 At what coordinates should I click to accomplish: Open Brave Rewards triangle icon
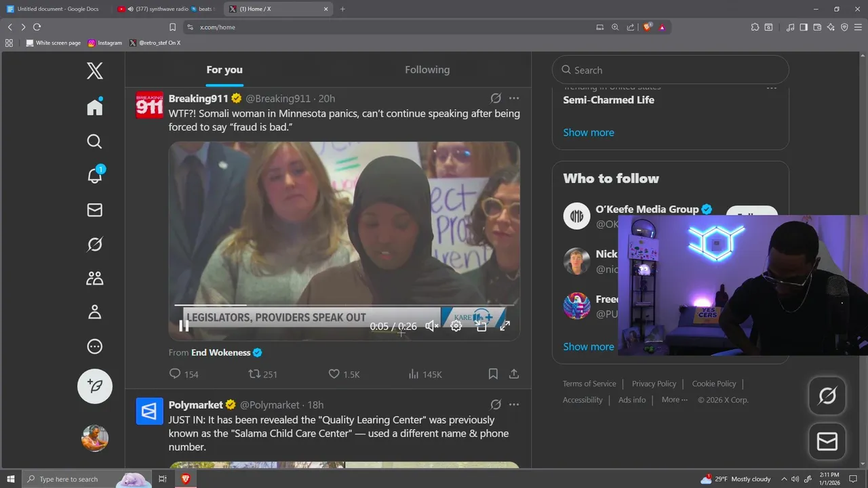pos(662,27)
